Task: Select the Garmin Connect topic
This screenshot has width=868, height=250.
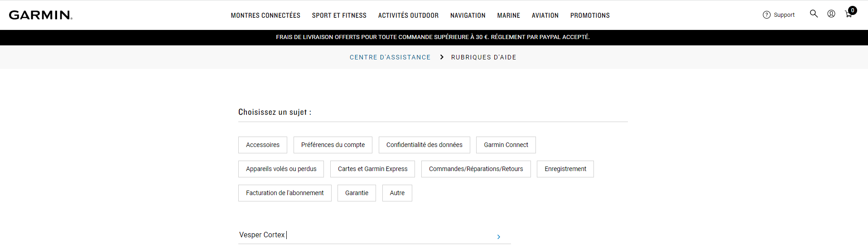Action: 506,145
